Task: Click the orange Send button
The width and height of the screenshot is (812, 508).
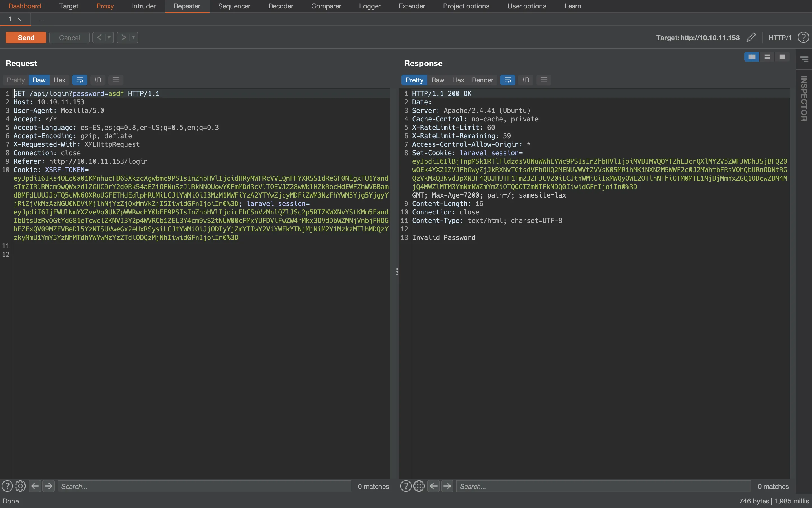Action: [26, 38]
